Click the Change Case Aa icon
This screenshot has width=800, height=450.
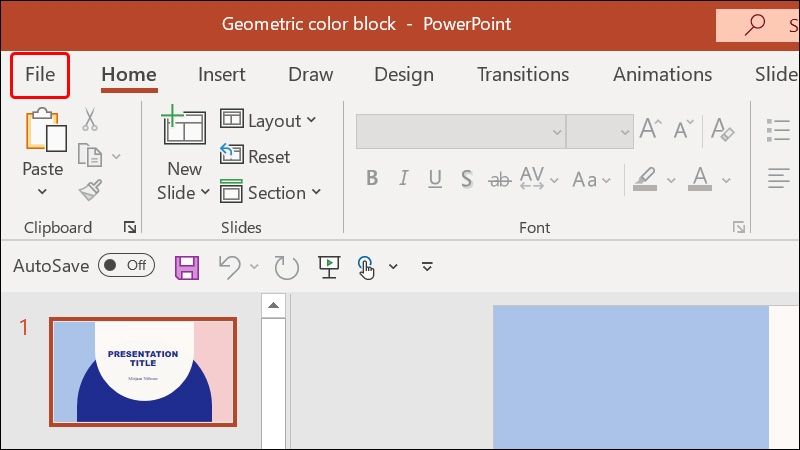click(584, 180)
